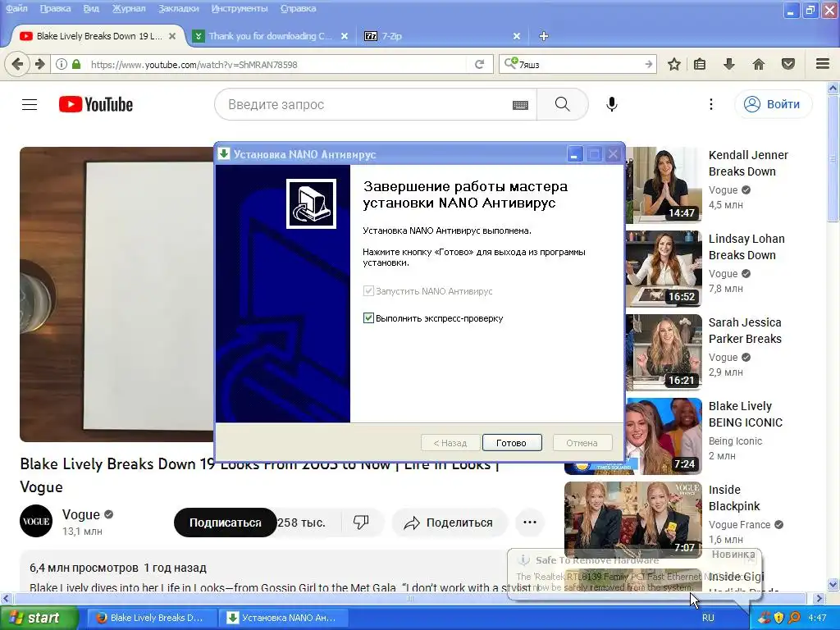This screenshot has height=630, width=840.
Task: Click the horizontal scrollbar right arrow
Action: pos(819,598)
